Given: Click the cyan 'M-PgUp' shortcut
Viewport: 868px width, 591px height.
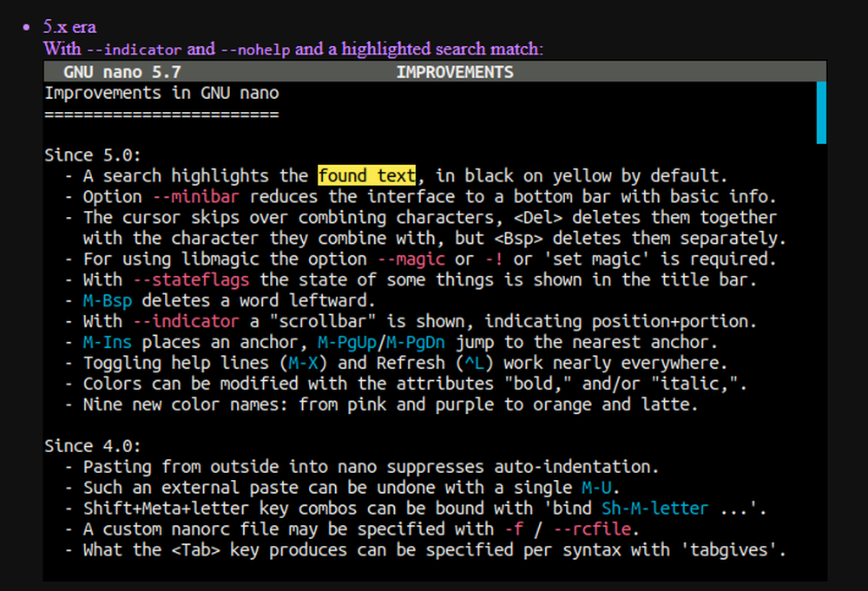Looking at the screenshot, I should [x=347, y=343].
